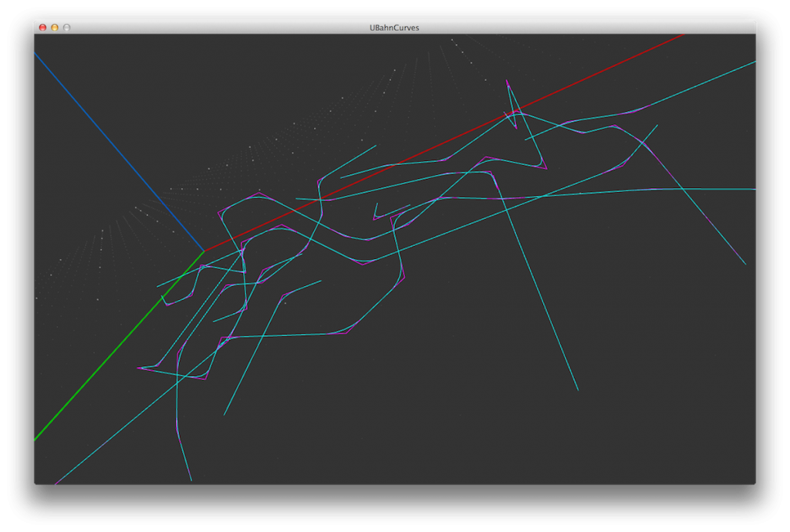The image size is (790, 532).
Task: Minimize the UBahnCurves window
Action: coord(55,28)
